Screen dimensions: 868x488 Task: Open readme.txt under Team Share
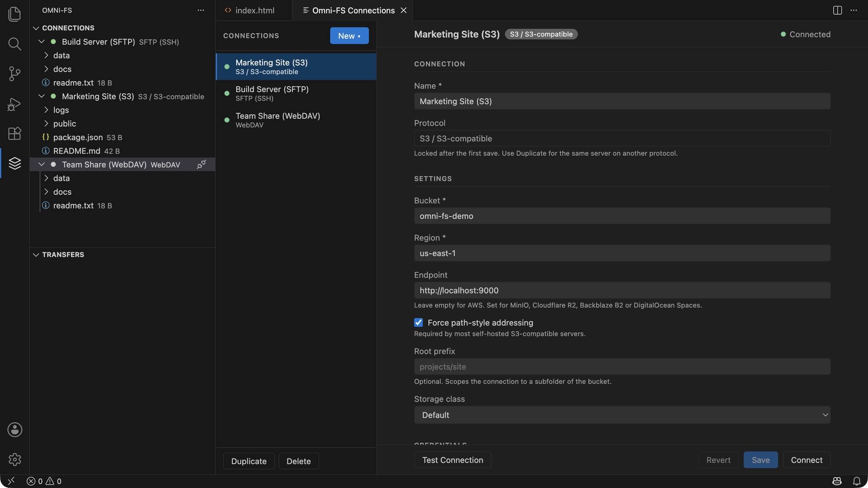click(x=122, y=205)
